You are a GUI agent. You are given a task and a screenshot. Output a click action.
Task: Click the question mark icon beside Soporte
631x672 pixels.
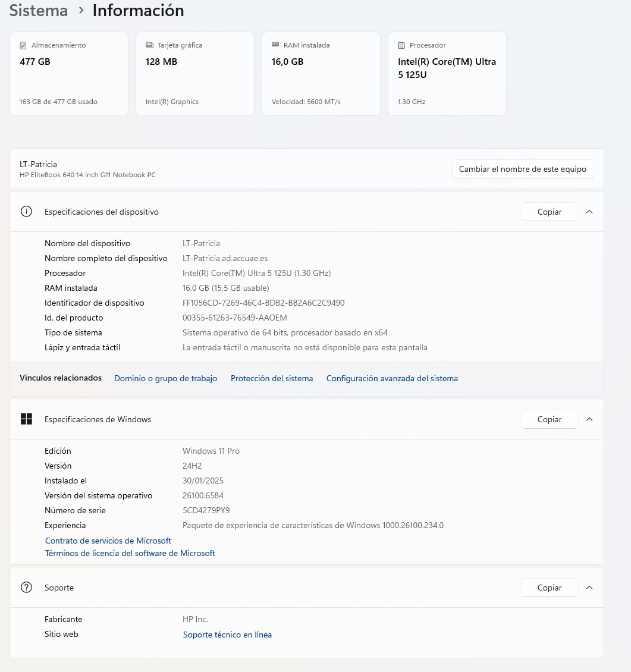pyautogui.click(x=26, y=588)
